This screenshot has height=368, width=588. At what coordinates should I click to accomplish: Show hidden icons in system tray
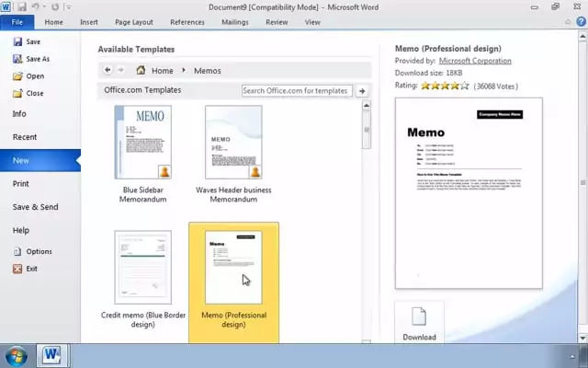[x=572, y=356]
